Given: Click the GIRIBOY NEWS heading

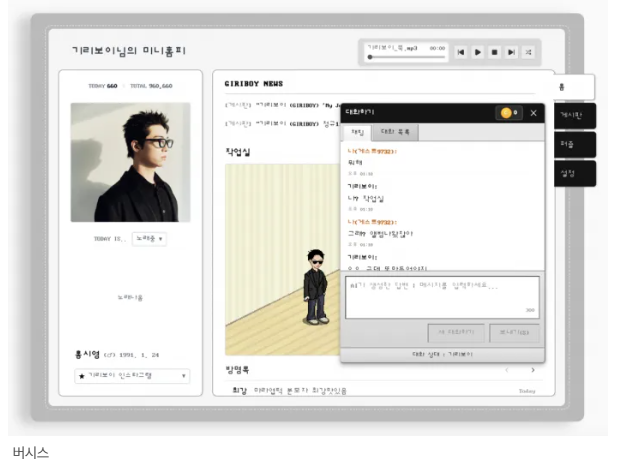Looking at the screenshot, I should tap(254, 83).
